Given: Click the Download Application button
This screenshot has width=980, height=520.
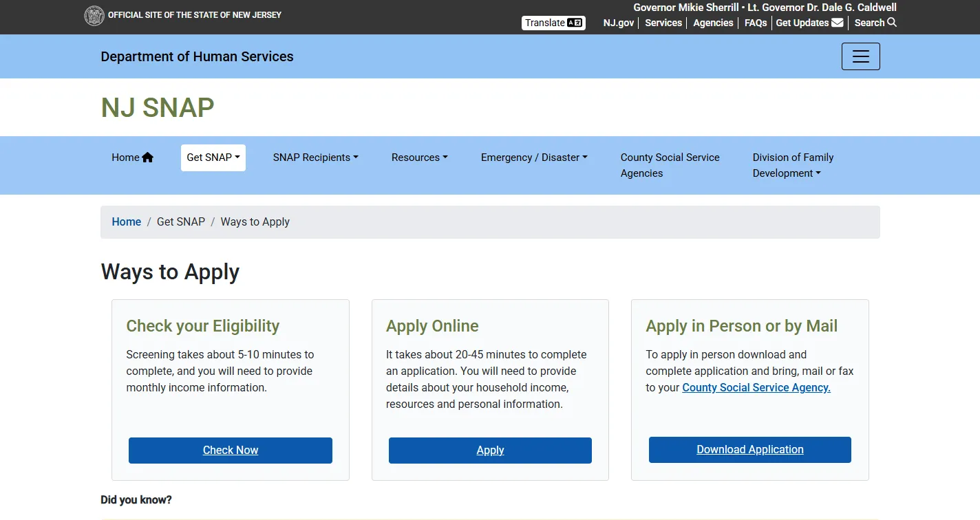Looking at the screenshot, I should click(749, 450).
